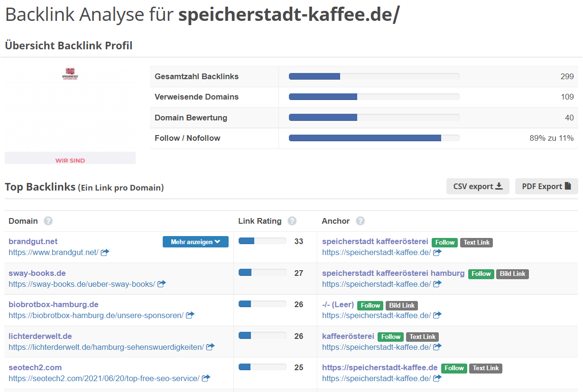Click the Gesamtzahl Backlinks progress bar

tap(374, 76)
